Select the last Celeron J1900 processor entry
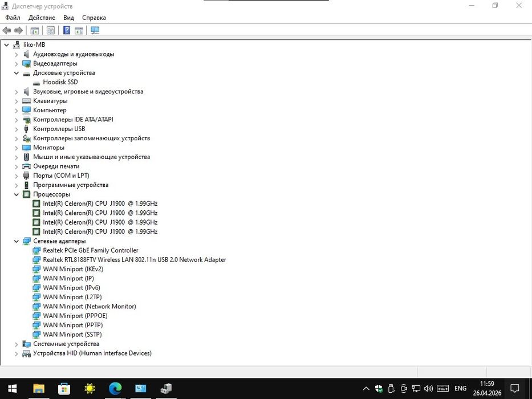The image size is (532, 399). pos(100,232)
